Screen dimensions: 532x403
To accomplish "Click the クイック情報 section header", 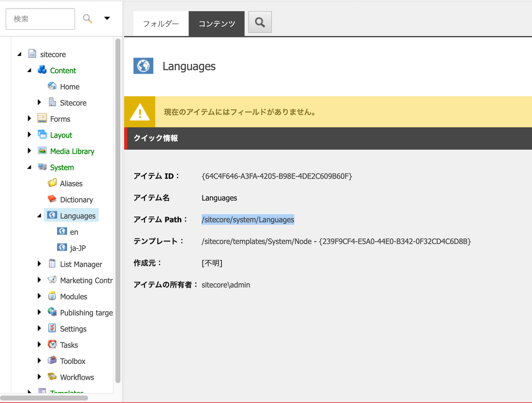I will point(328,138).
